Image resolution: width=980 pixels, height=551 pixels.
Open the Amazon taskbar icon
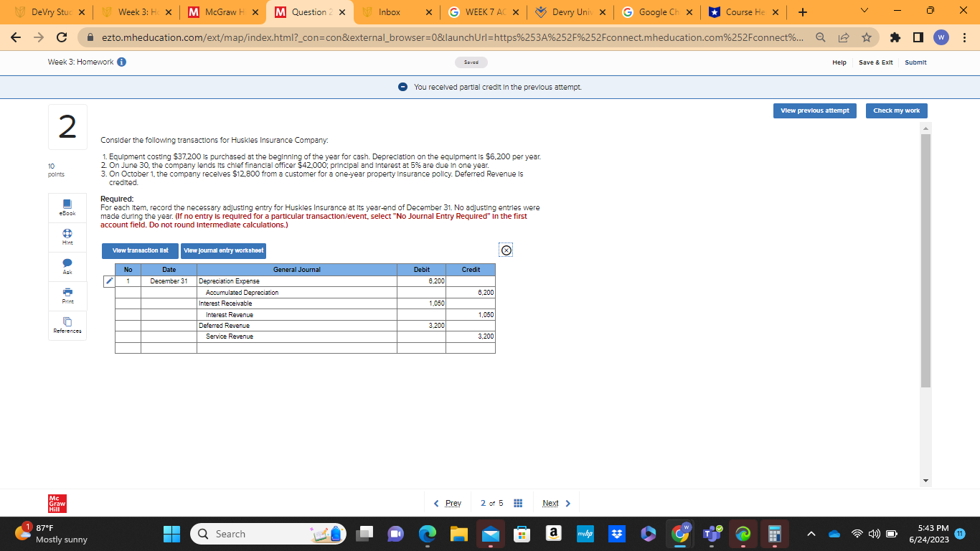coord(553,534)
